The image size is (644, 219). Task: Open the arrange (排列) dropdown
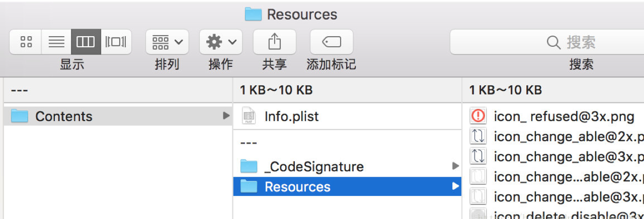click(167, 42)
